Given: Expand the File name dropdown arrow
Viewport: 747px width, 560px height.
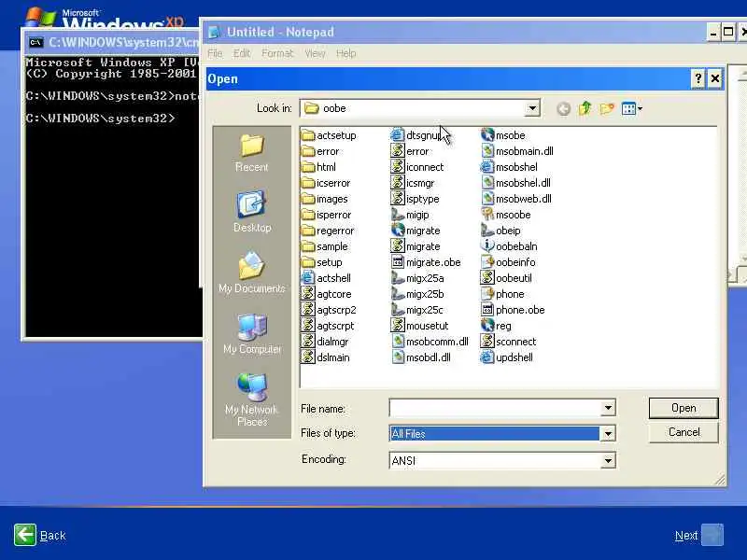Looking at the screenshot, I should 608,408.
